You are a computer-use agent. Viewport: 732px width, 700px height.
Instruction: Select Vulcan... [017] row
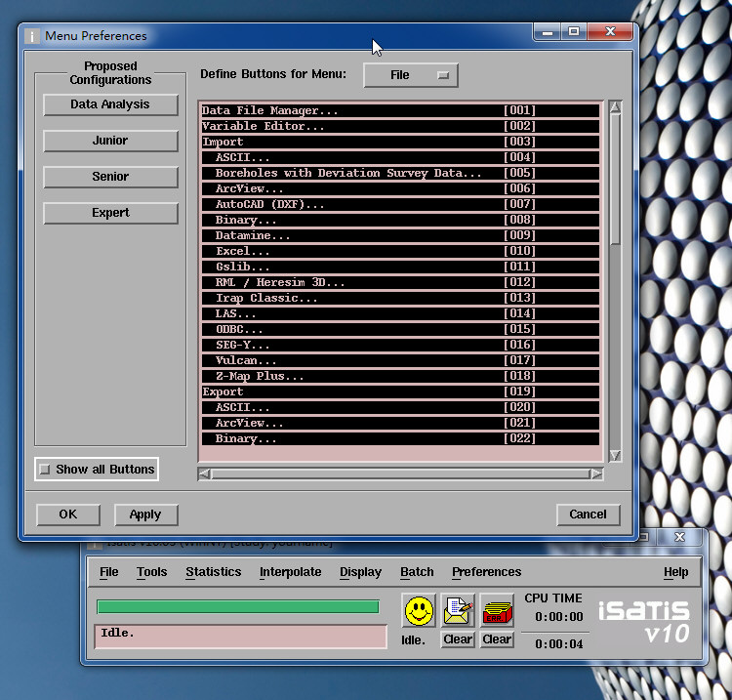pyautogui.click(x=400, y=361)
